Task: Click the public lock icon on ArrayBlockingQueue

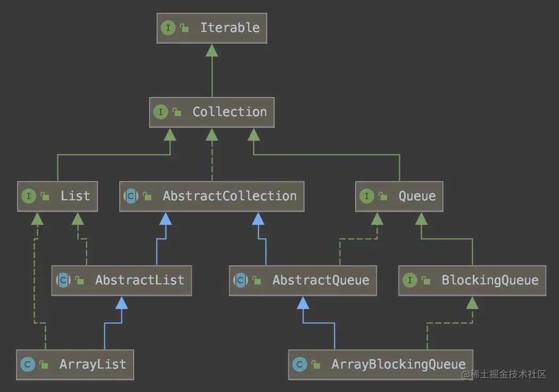Action: click(316, 364)
